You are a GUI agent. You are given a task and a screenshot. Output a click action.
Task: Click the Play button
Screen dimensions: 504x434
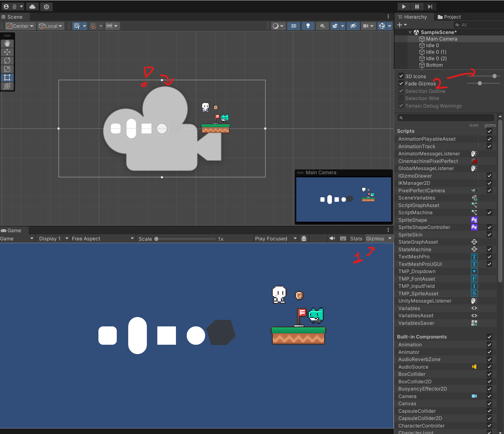404,7
